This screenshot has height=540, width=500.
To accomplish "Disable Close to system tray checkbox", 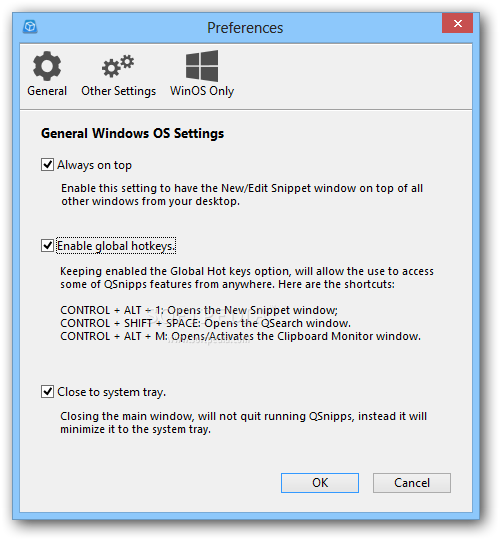I will click(47, 392).
